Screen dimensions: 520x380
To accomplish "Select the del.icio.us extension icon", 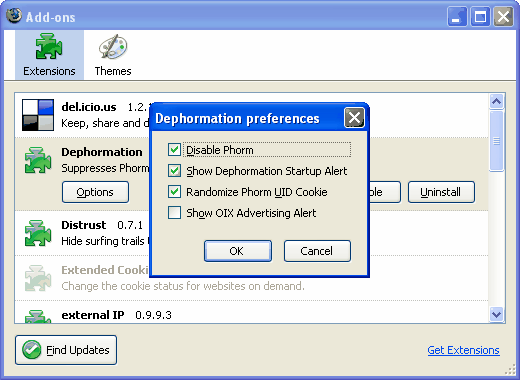I will 38,115.
